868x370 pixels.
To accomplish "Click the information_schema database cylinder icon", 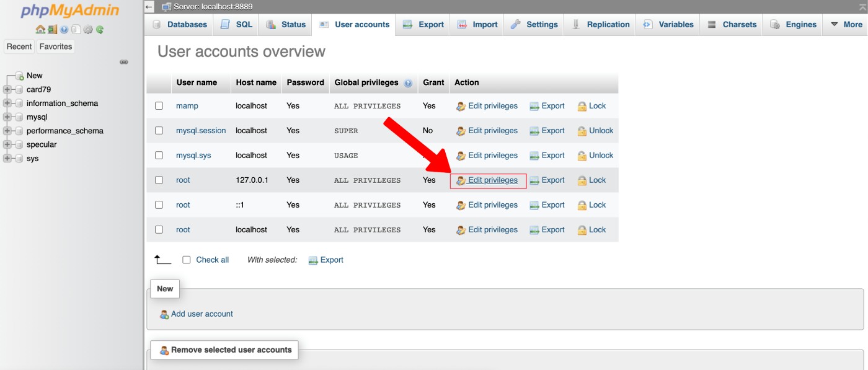I will (x=19, y=104).
